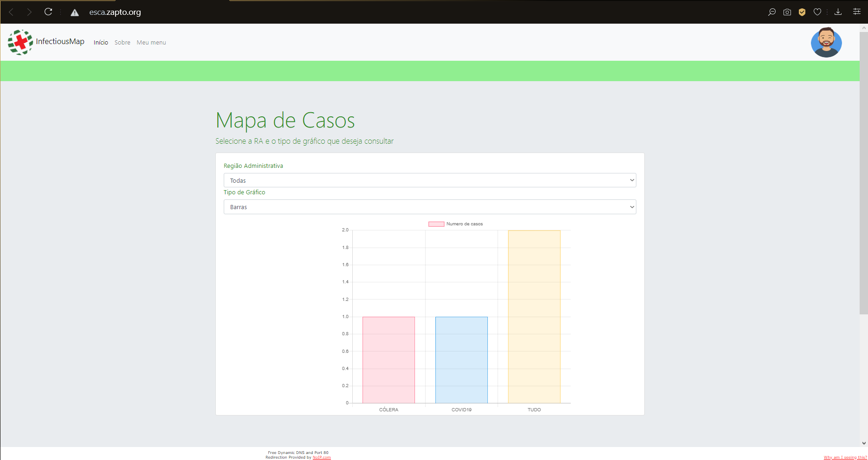Click the scrollbar down arrow

[863, 443]
